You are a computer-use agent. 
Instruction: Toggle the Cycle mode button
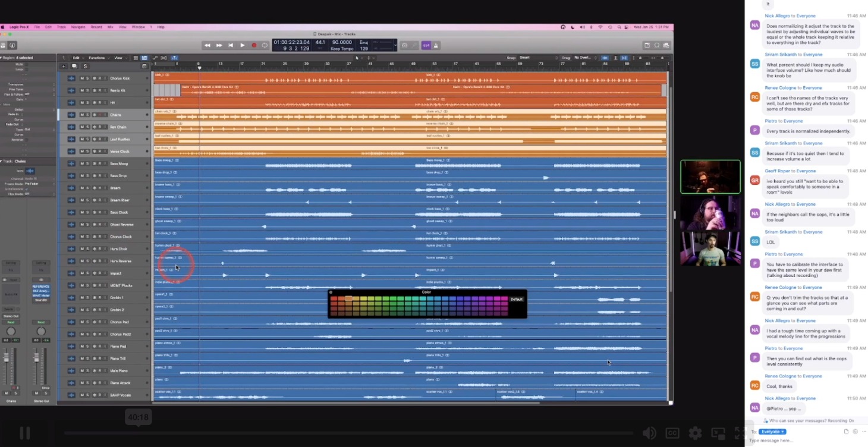(x=265, y=45)
